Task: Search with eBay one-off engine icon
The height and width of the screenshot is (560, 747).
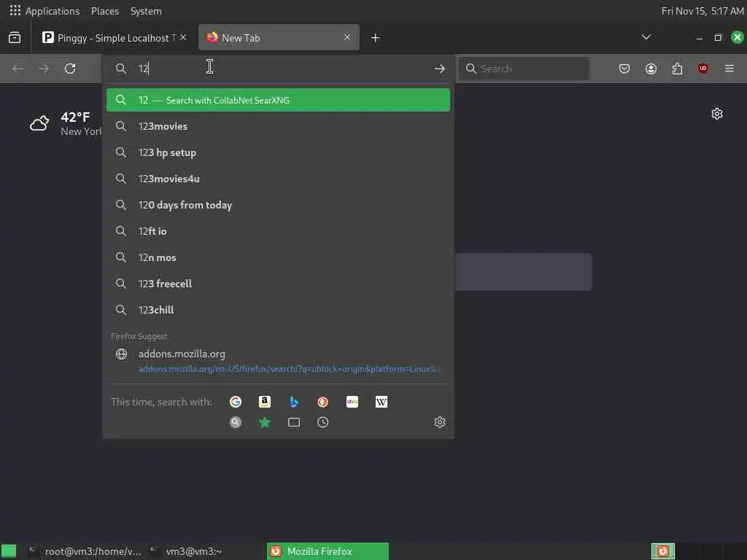Action: click(352, 402)
